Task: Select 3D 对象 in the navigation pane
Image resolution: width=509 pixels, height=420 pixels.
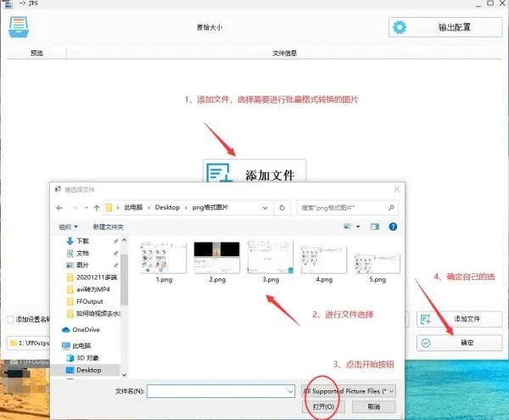Action: [83, 358]
